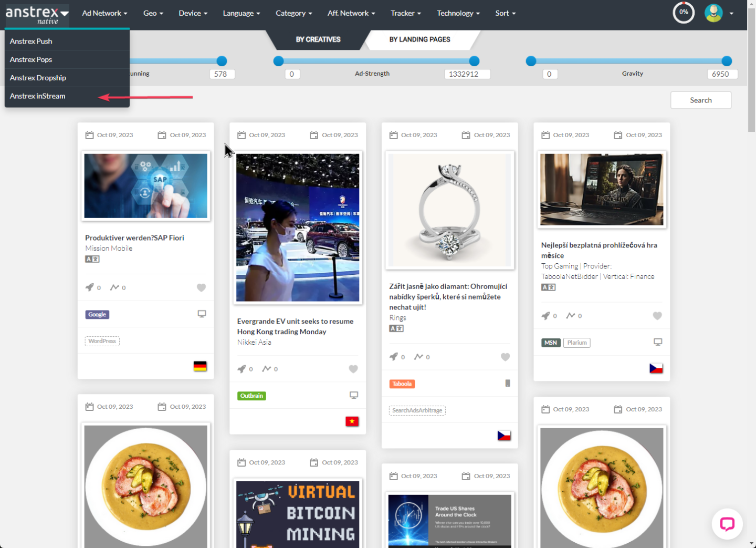
Task: Expand the Ad Network dropdown
Action: pyautogui.click(x=104, y=13)
